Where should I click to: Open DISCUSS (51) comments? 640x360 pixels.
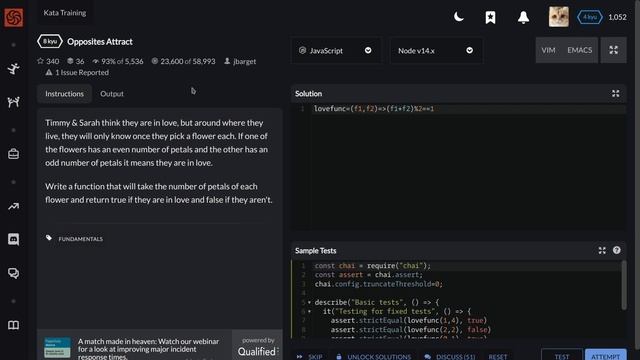[x=449, y=356]
